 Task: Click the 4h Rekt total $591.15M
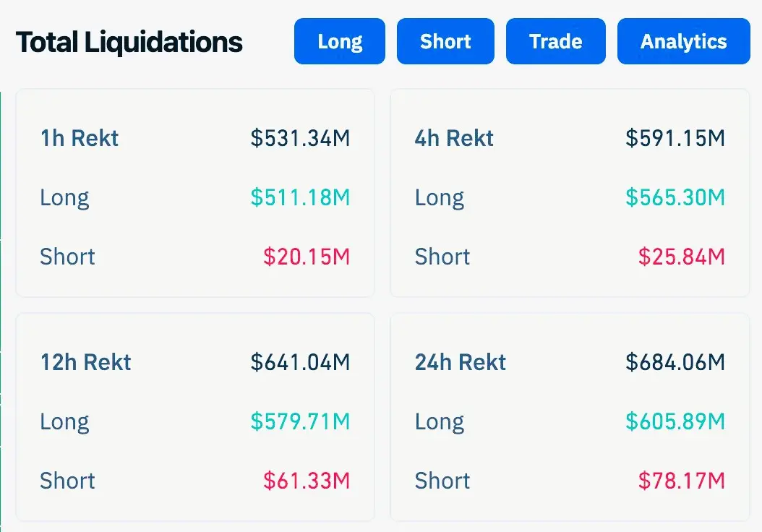675,138
